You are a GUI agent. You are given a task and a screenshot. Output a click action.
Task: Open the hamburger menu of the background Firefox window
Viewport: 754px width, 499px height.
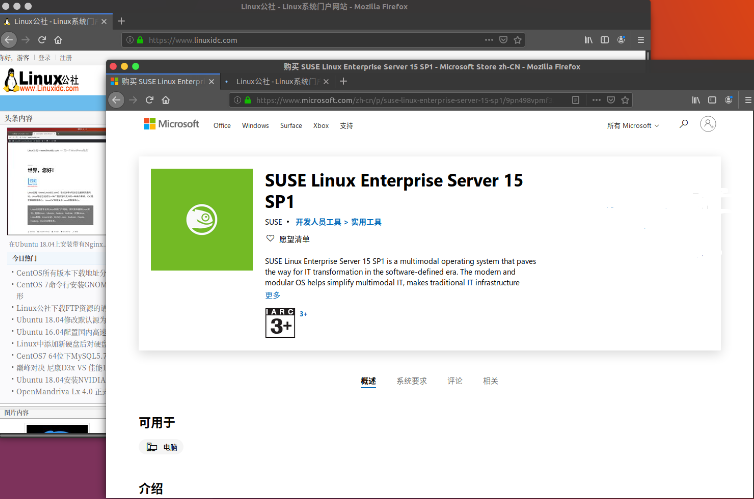point(641,40)
